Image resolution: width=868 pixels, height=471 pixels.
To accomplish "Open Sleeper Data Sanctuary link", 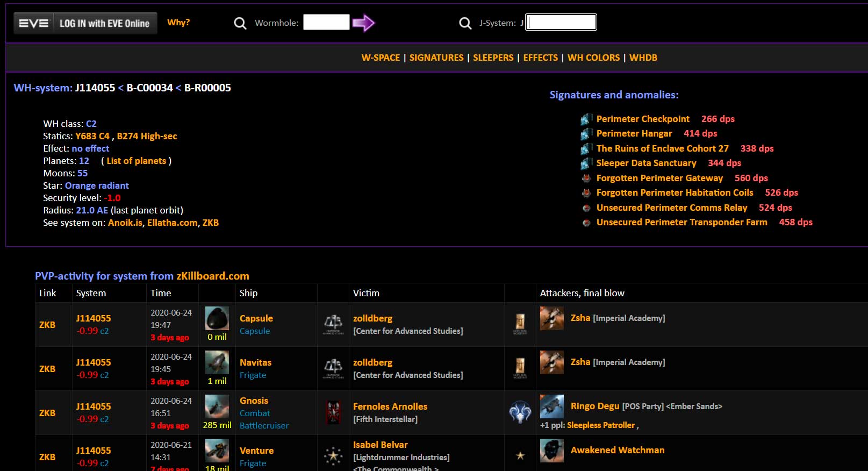I will pos(647,163).
